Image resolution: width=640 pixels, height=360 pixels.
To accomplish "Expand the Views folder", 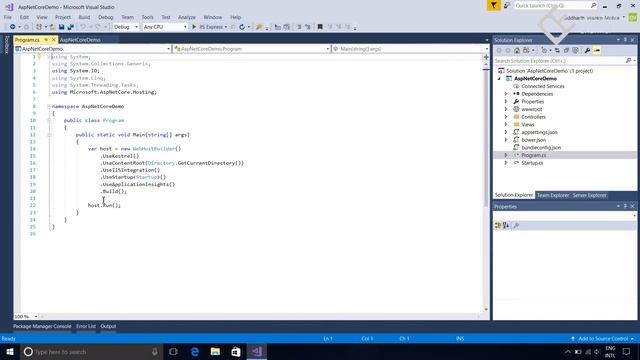I will [506, 124].
